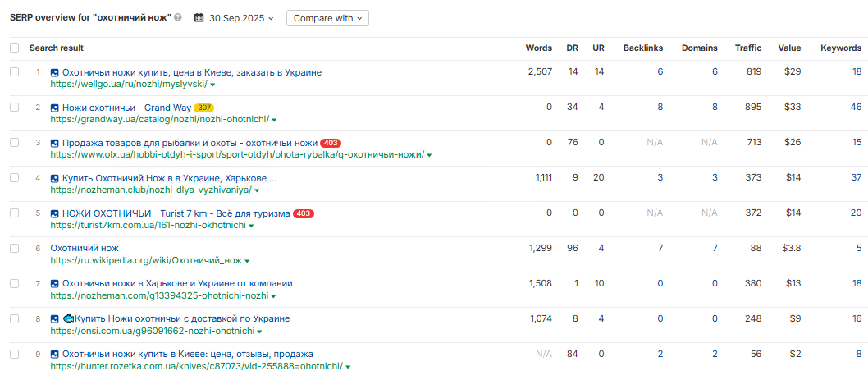Screen dimensions: 868x380
Task: Click words value 2,507 for wellgo.ua
Action: click(x=541, y=71)
